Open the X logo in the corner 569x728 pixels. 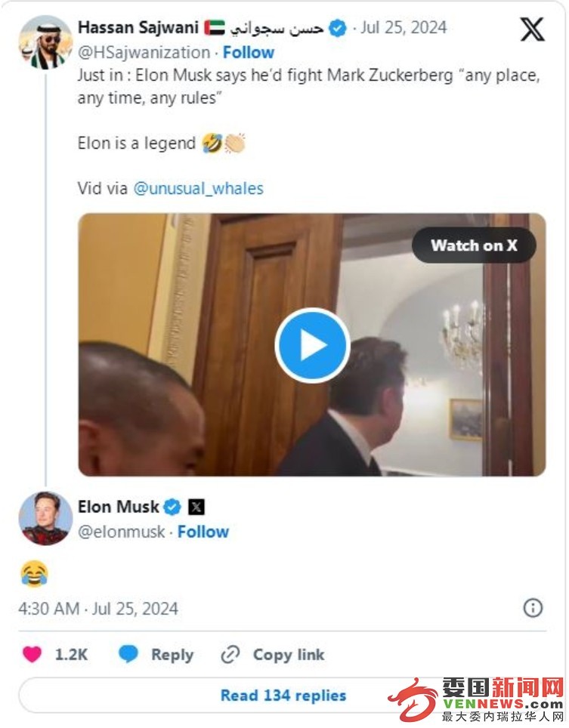[x=532, y=29]
